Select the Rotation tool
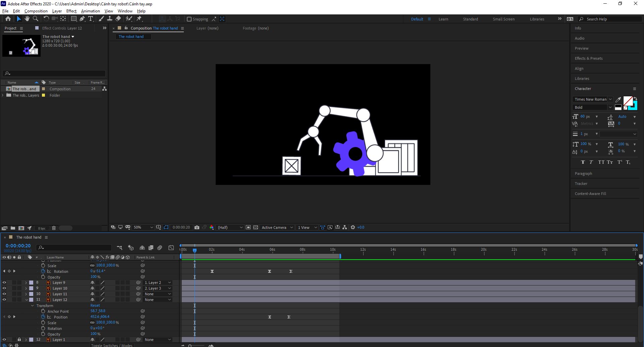This screenshot has height=347, width=644. [x=46, y=19]
